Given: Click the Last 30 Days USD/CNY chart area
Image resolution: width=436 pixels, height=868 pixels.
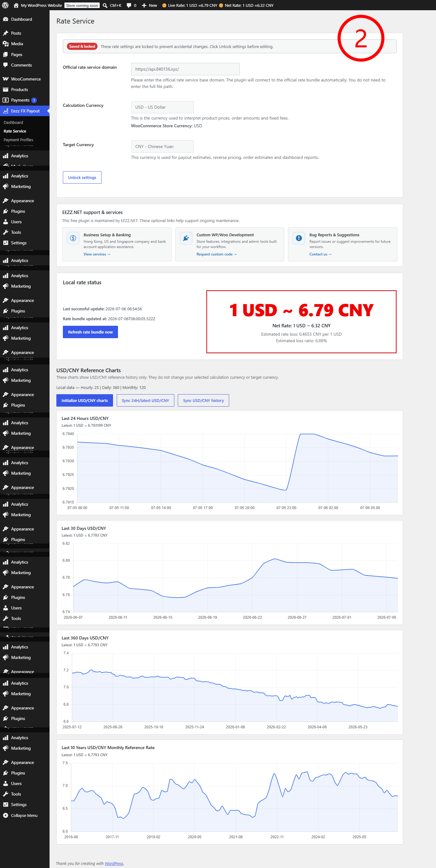Looking at the screenshot, I should 235,578.
